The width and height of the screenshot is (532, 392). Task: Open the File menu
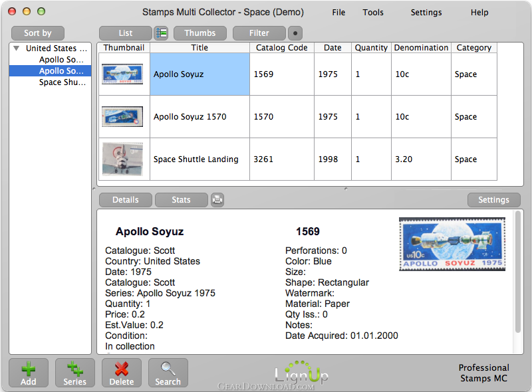pos(338,13)
